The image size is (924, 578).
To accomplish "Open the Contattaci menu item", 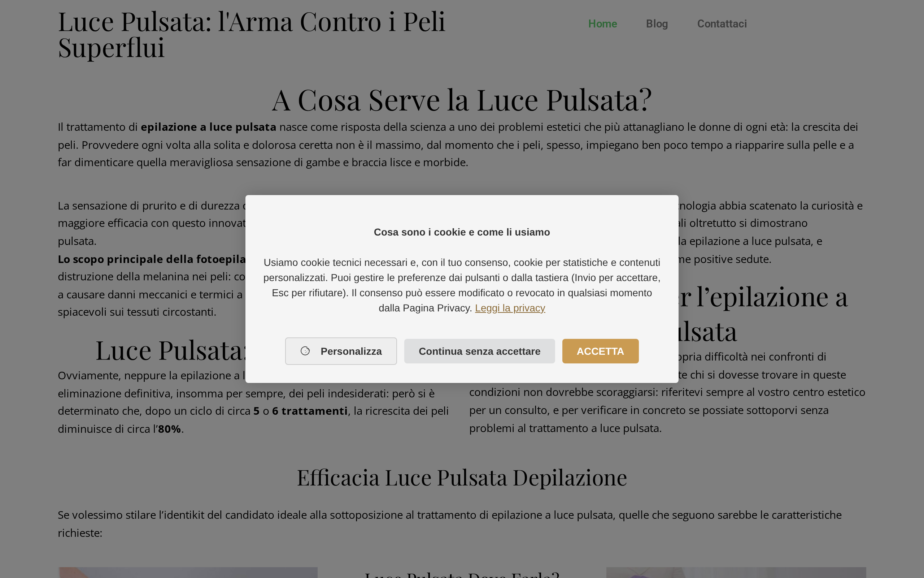I will pyautogui.click(x=722, y=24).
